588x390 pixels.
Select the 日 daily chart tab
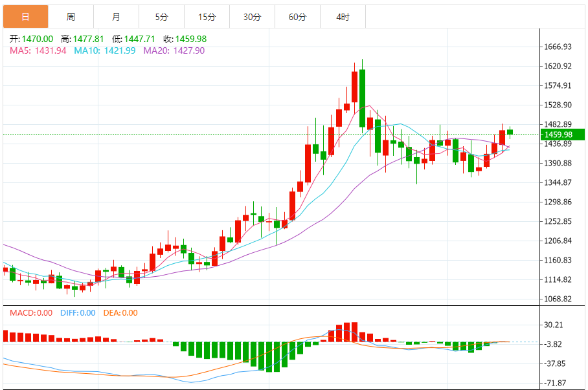[x=25, y=17]
